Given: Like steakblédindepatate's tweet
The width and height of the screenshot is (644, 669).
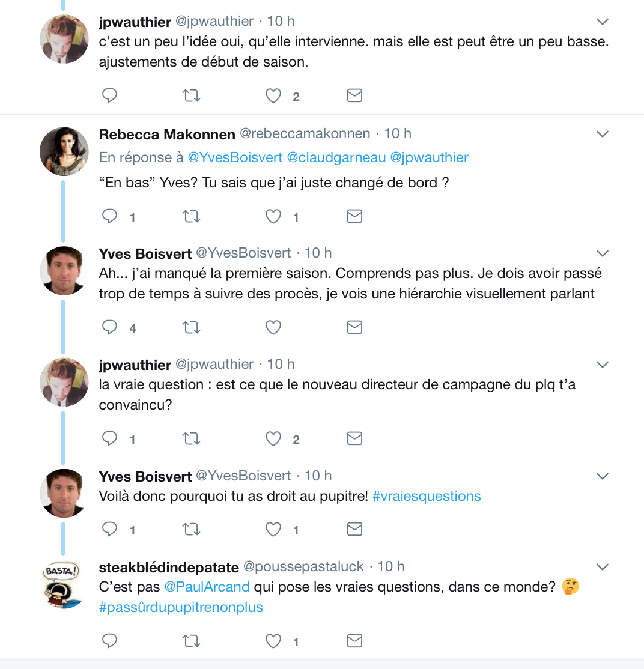Looking at the screenshot, I should tap(273, 640).
